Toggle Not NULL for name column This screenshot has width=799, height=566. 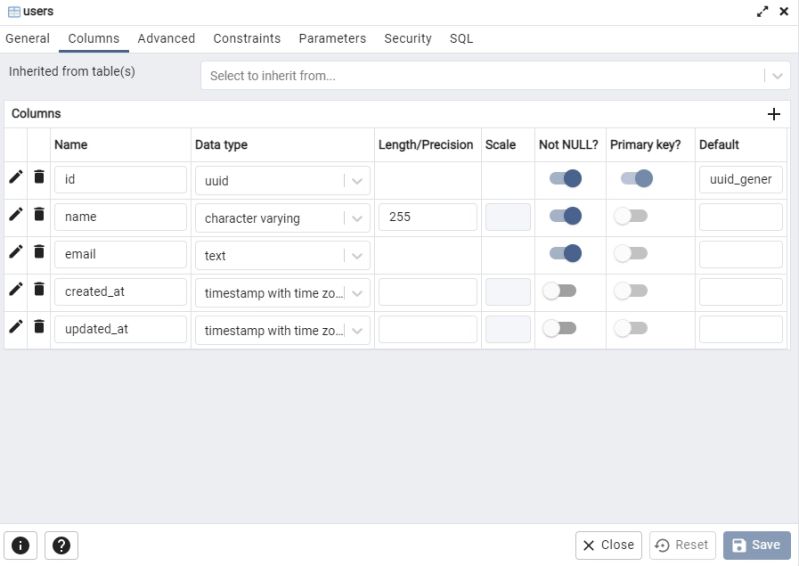coord(566,216)
